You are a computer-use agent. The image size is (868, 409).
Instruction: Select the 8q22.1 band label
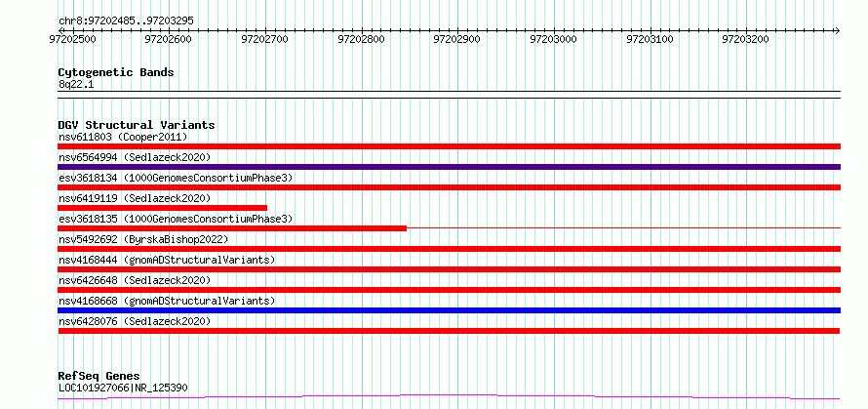[x=76, y=84]
